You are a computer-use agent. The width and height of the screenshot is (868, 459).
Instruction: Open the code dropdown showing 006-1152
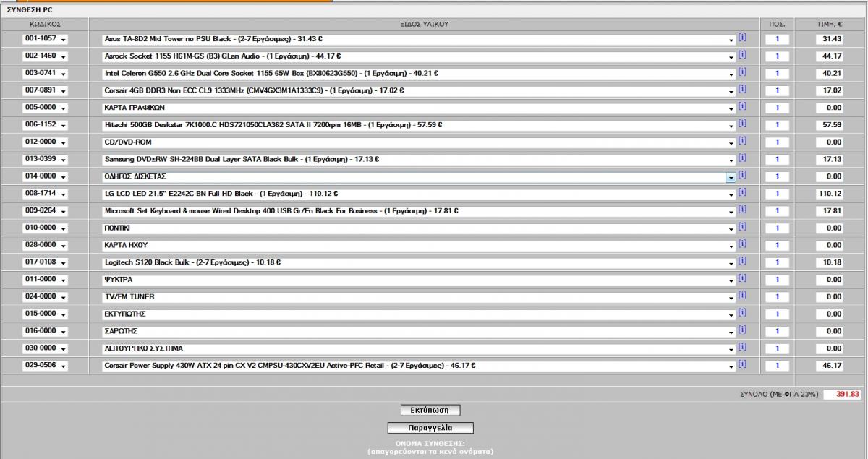pyautogui.click(x=45, y=125)
